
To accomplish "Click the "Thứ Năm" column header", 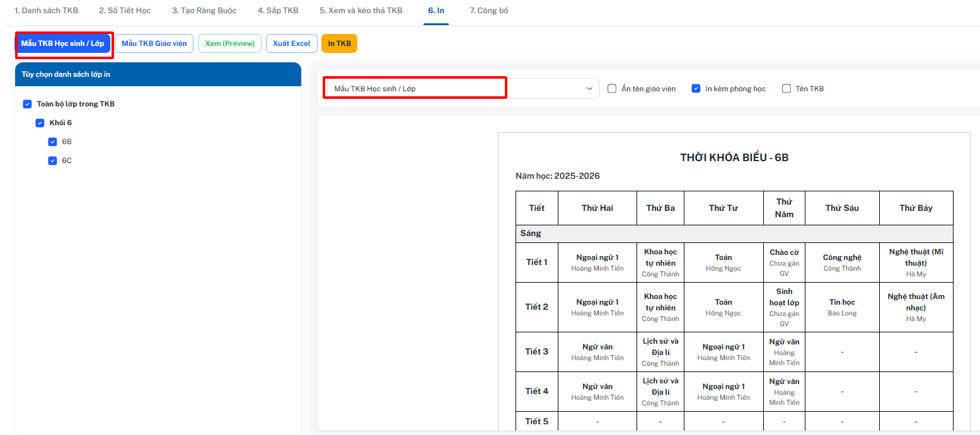I will pyautogui.click(x=784, y=208).
